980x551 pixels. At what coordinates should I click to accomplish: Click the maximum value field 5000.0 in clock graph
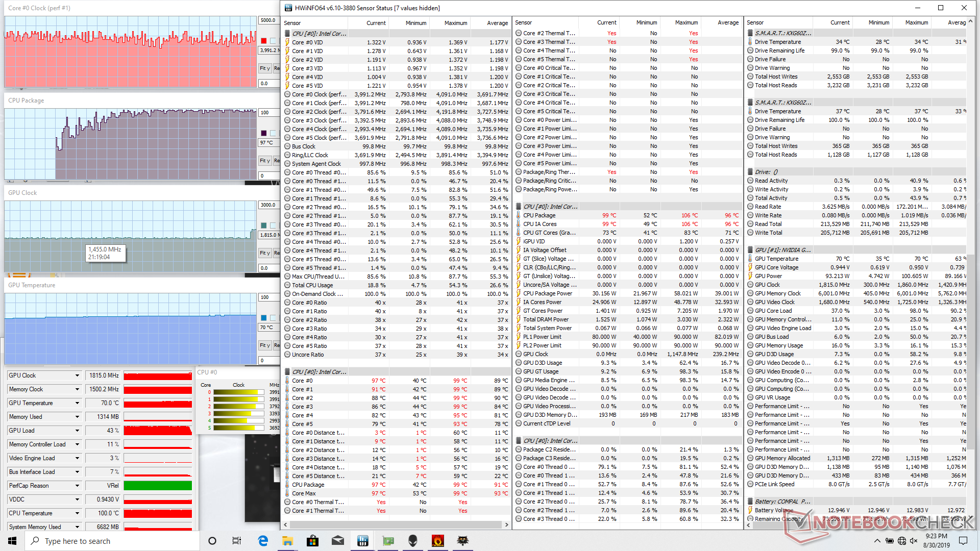pyautogui.click(x=268, y=20)
